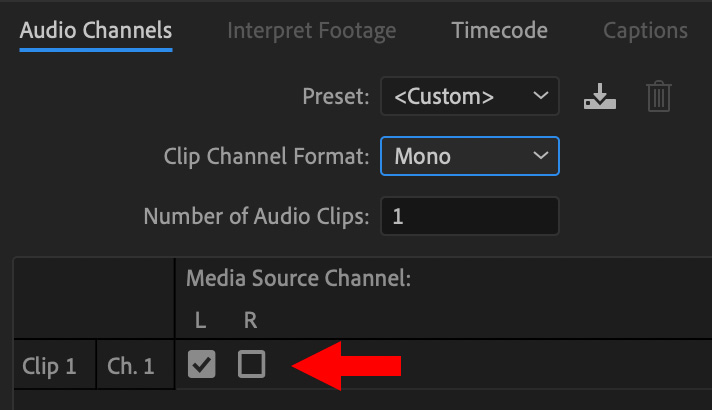Focus the Number of Audio Clips field
The image size is (712, 410).
(x=470, y=216)
